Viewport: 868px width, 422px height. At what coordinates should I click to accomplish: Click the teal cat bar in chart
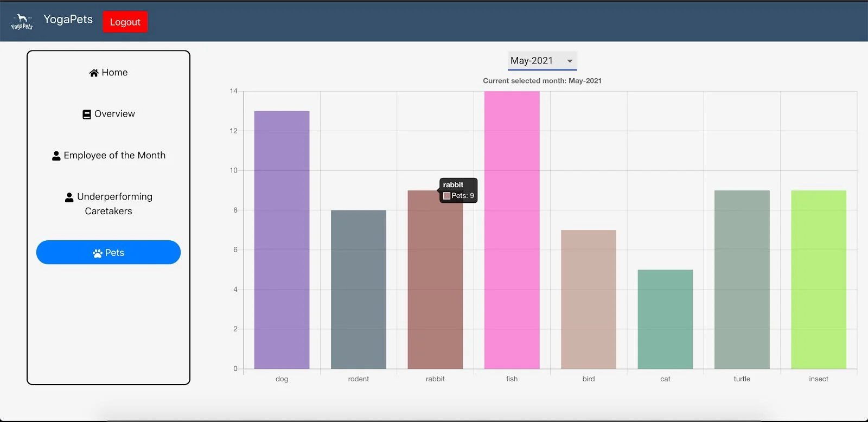pos(665,319)
